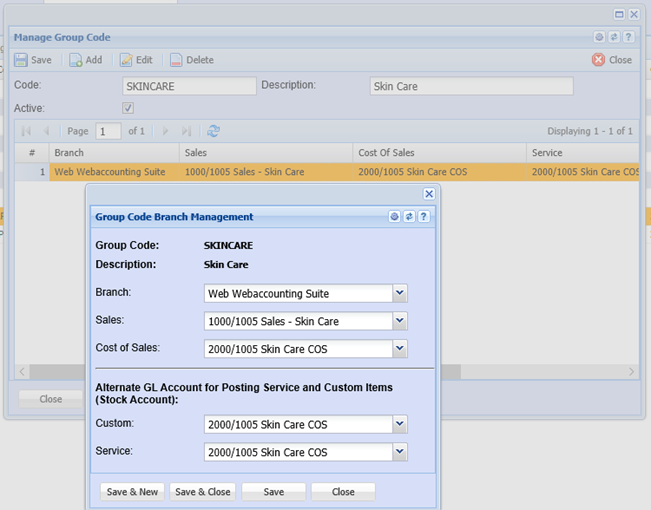
Task: Refresh the grid using the paging refresh icon
Action: (213, 131)
